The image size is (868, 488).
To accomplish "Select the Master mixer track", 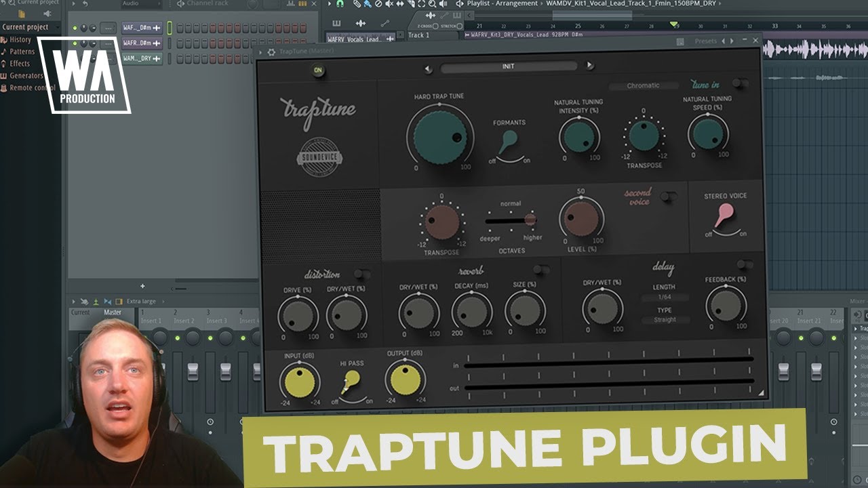I will coord(113,312).
